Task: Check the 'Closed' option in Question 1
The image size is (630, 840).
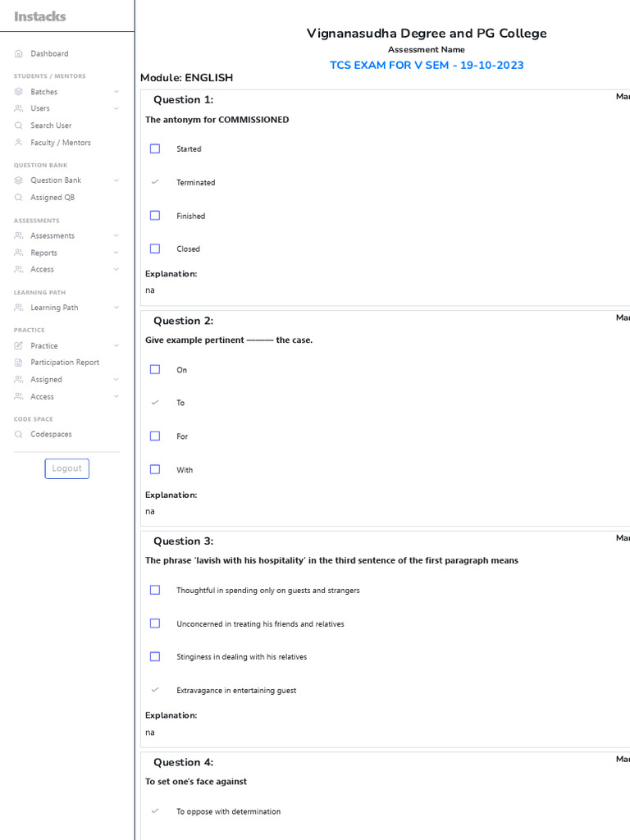Action: 155,249
